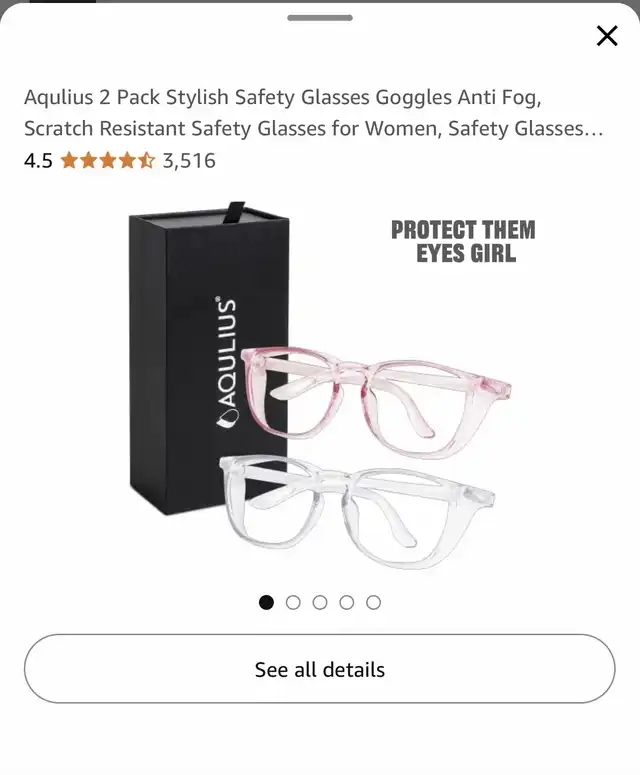Tap the gray sheet drag handle
Viewport: 640px width, 775px height.
[x=320, y=18]
